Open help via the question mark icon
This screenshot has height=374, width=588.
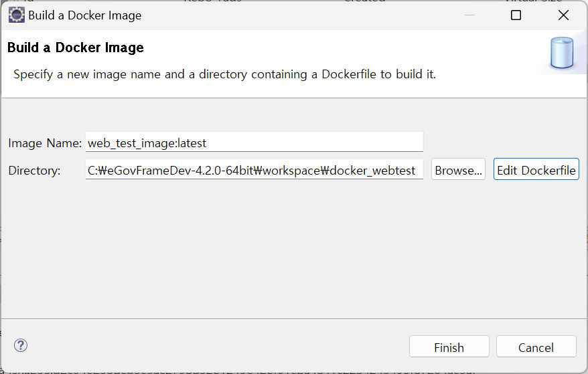[21, 345]
